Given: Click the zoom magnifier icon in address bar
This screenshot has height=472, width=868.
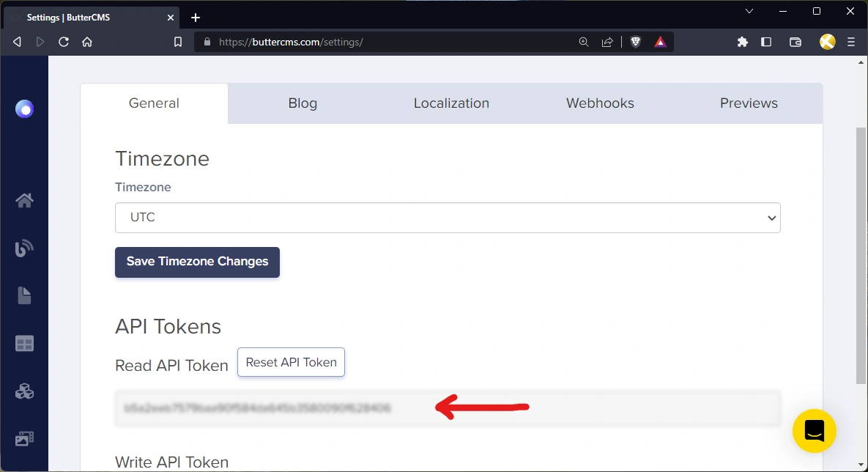Looking at the screenshot, I should pyautogui.click(x=584, y=42).
